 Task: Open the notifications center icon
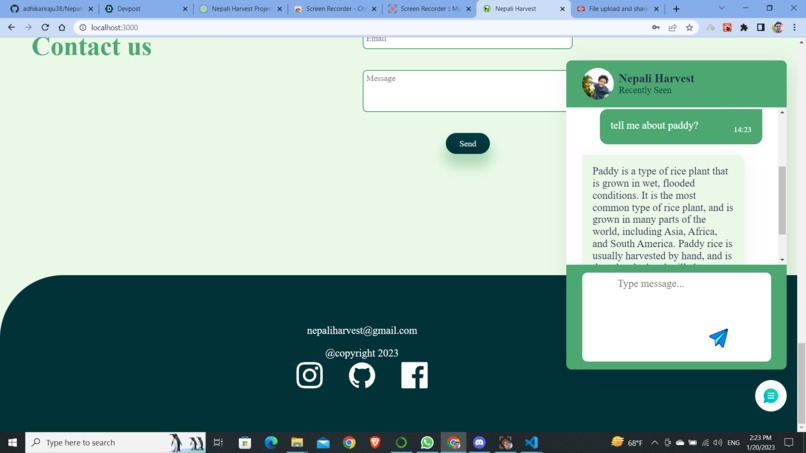tap(789, 442)
